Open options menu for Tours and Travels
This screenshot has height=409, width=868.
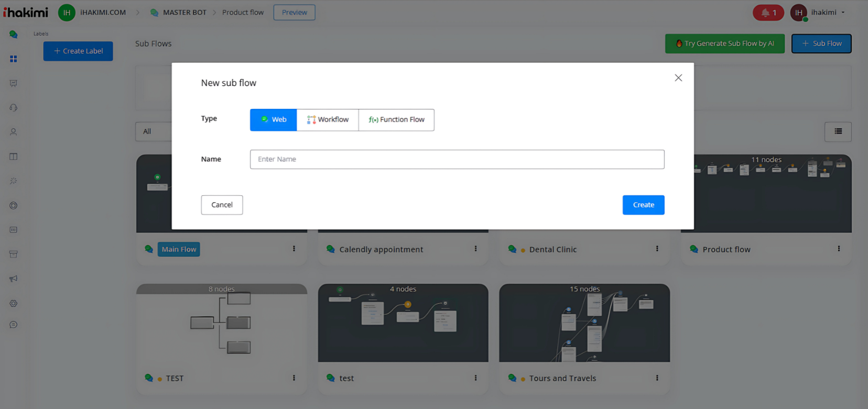657,378
